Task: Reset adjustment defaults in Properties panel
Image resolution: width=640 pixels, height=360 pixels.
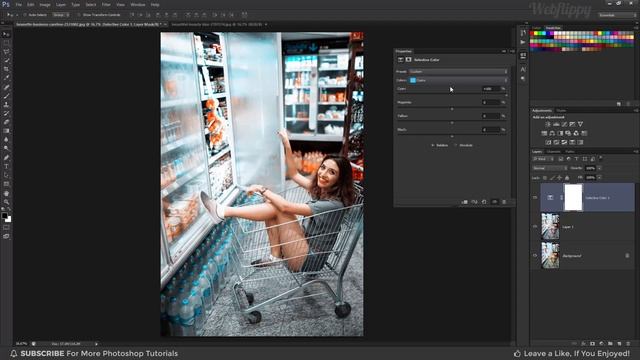Action: tap(484, 202)
